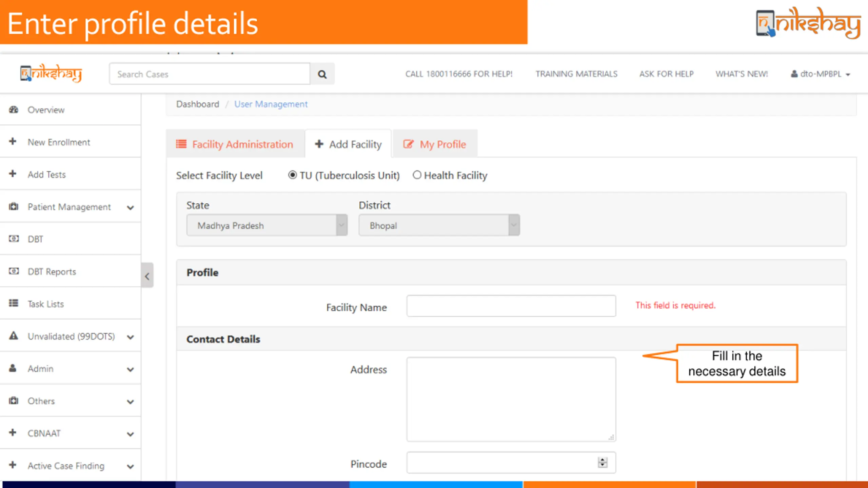Screen dimensions: 868x488
Task: Open TRAINING MATERIALS link
Action: (576, 74)
